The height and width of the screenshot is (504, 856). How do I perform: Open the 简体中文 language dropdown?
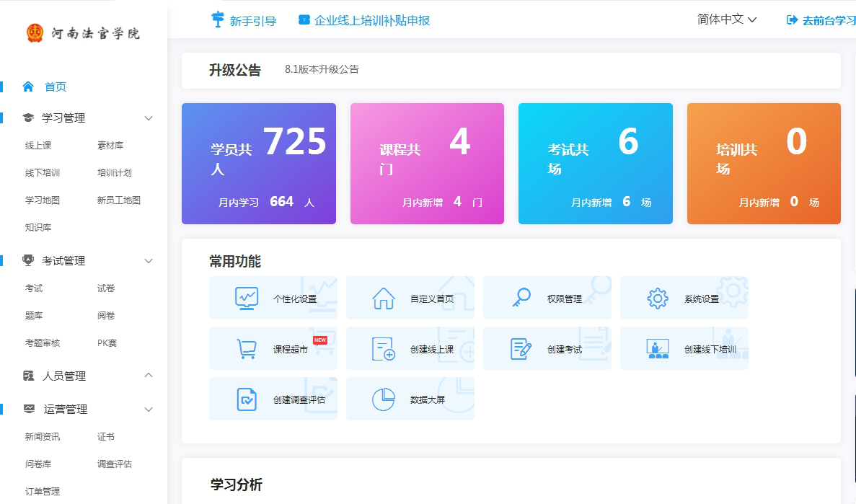pyautogui.click(x=727, y=19)
